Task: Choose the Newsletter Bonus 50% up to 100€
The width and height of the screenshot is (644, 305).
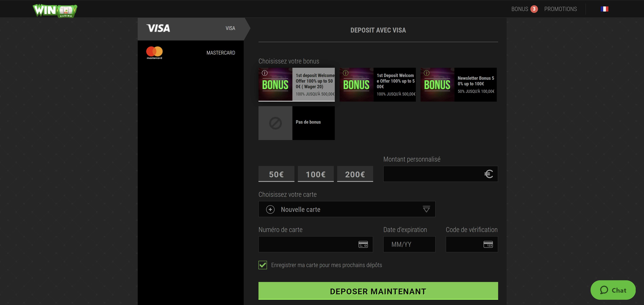Action: click(458, 85)
